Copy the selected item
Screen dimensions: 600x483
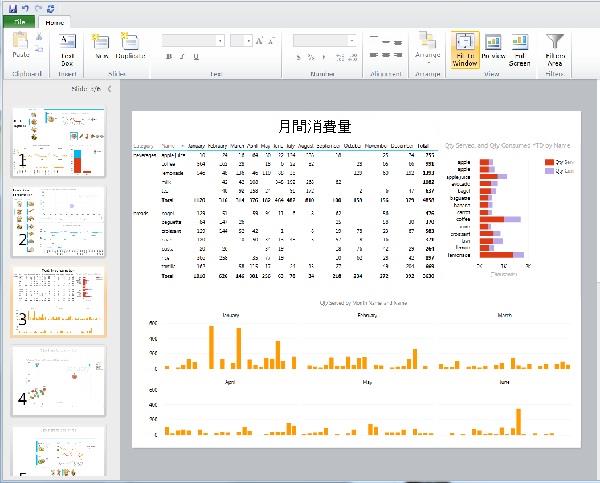click(39, 49)
